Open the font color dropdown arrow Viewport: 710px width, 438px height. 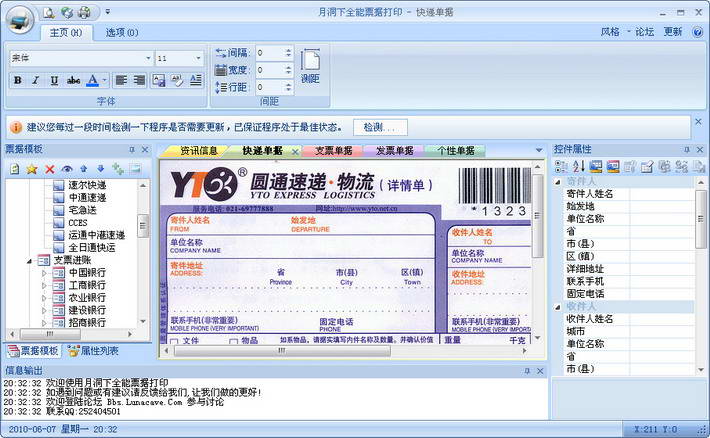pyautogui.click(x=105, y=81)
